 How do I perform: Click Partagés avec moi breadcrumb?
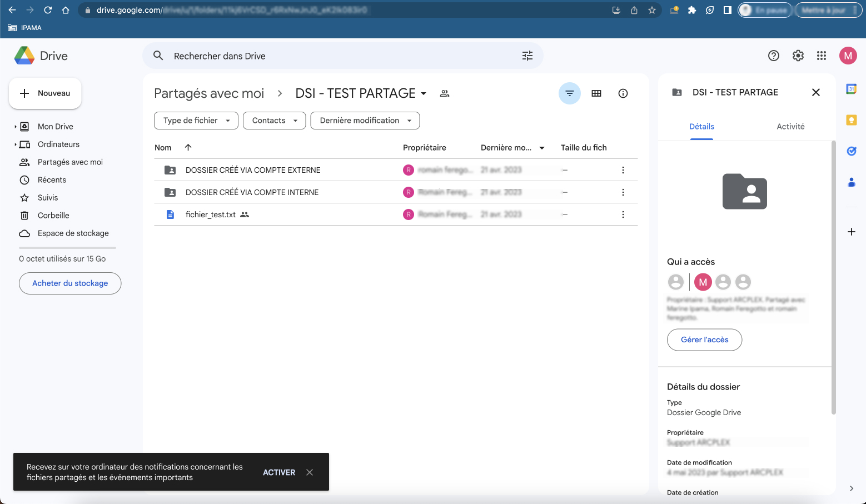tap(209, 93)
